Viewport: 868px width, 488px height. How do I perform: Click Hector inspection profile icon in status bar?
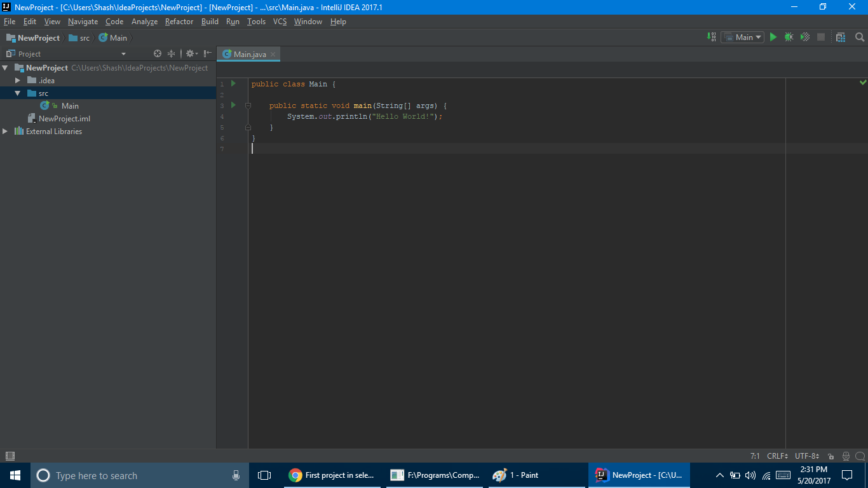click(845, 456)
